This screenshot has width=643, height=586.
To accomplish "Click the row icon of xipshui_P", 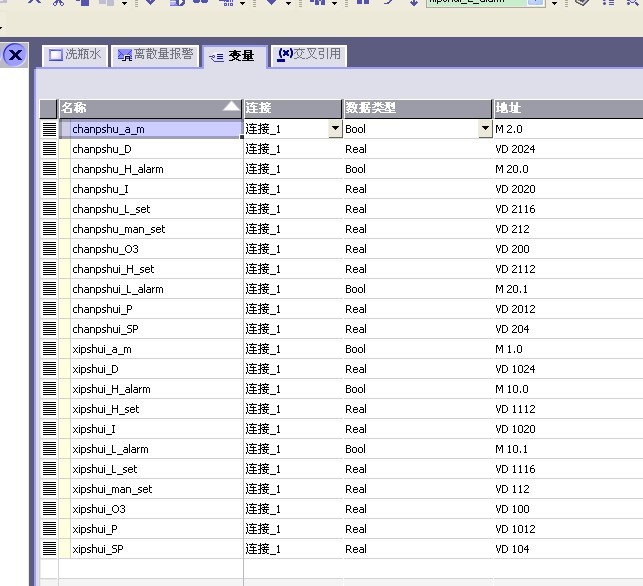I will pos(49,529).
